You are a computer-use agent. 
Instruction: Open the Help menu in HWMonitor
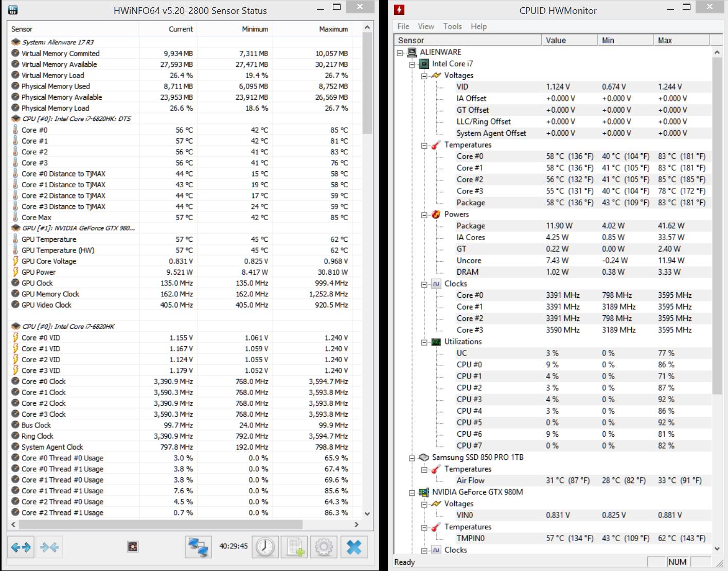pyautogui.click(x=478, y=26)
